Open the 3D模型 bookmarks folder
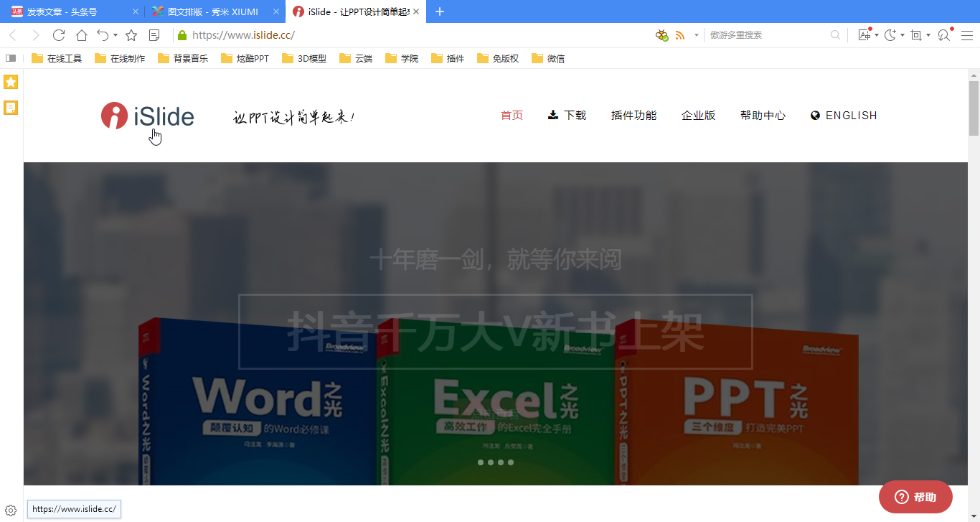 [304, 58]
